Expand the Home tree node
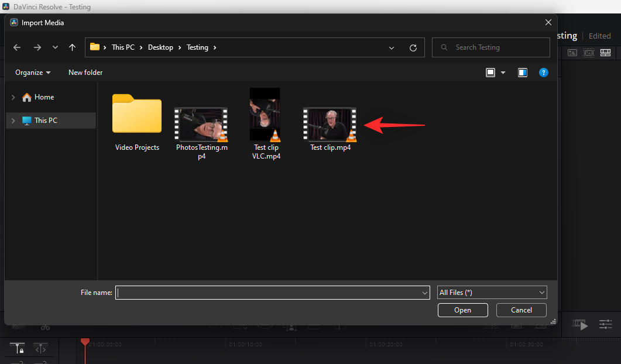Image resolution: width=621 pixels, height=364 pixels. pyautogui.click(x=13, y=97)
